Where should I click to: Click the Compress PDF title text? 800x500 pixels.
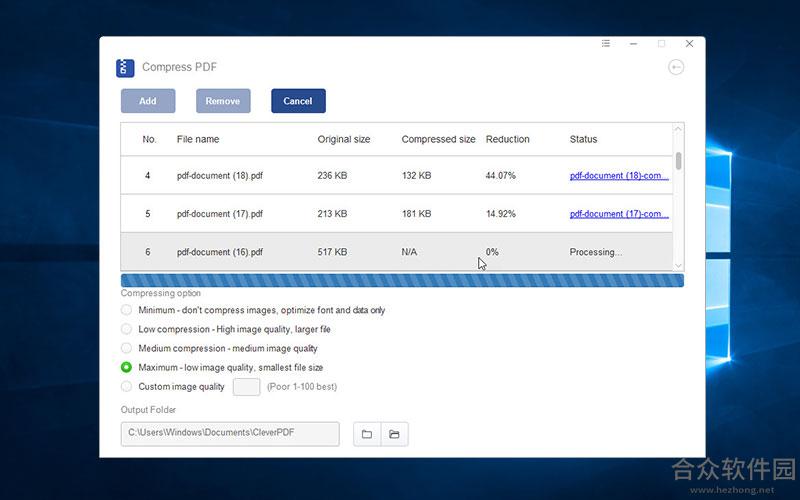pos(180,67)
